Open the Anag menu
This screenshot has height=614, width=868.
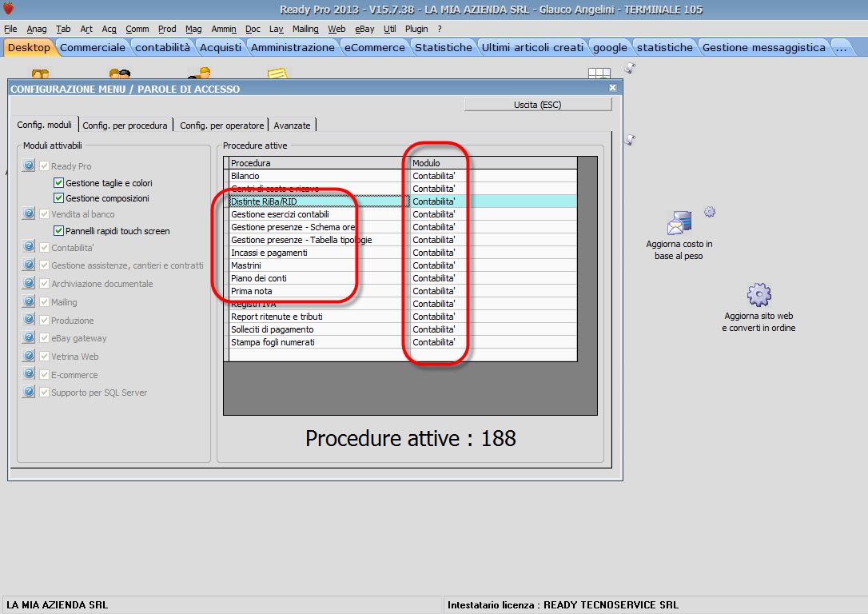[37, 29]
